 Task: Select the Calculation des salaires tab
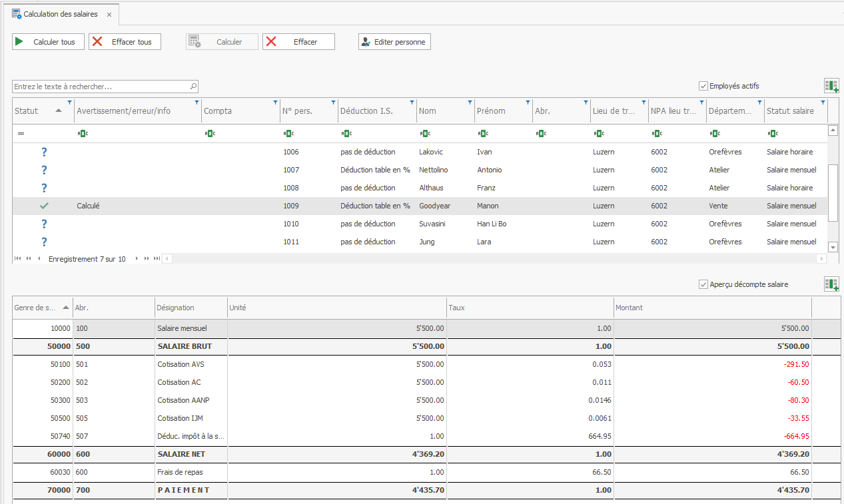[60, 14]
